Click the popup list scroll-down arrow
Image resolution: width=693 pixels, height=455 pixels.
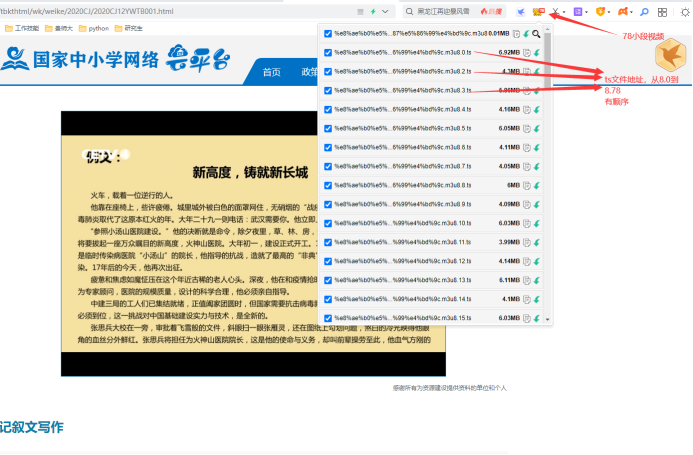pyautogui.click(x=548, y=319)
